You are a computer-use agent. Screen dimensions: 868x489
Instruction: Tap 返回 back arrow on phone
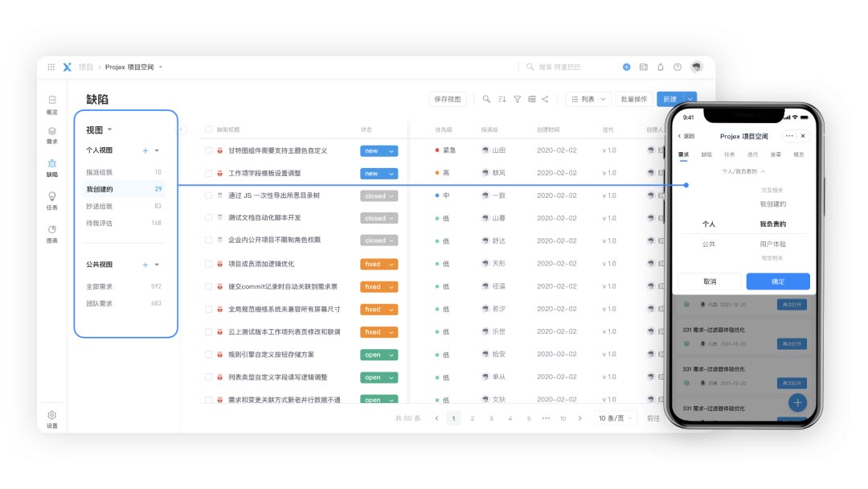tap(686, 136)
